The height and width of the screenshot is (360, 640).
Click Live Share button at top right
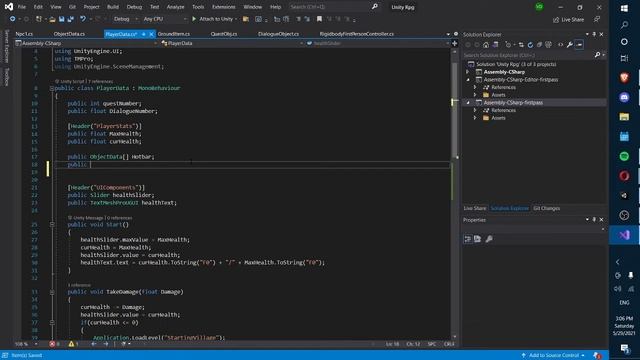(x=569, y=20)
